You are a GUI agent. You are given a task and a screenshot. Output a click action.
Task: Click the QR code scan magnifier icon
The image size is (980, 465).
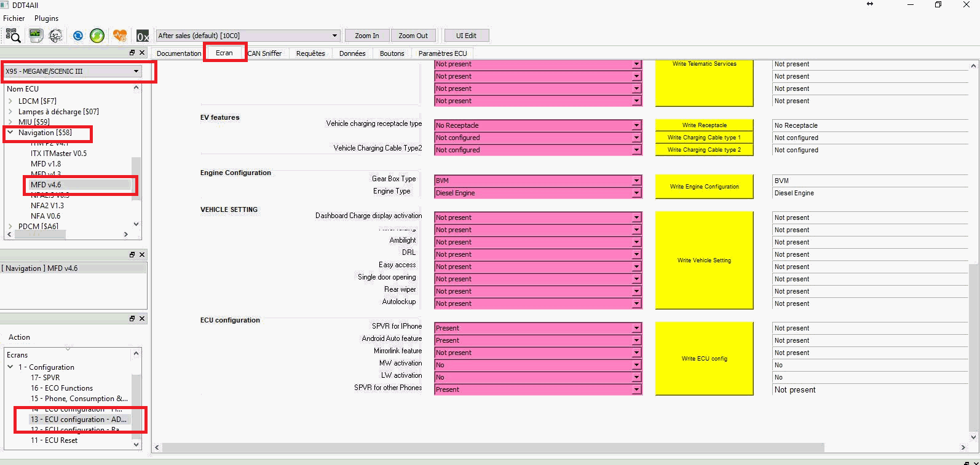click(13, 36)
